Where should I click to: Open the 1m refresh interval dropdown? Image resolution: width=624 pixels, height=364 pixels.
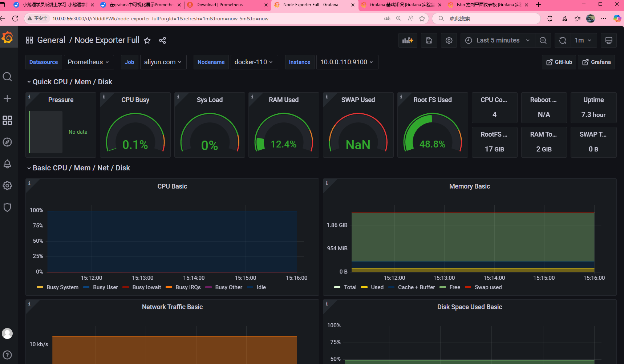point(583,40)
